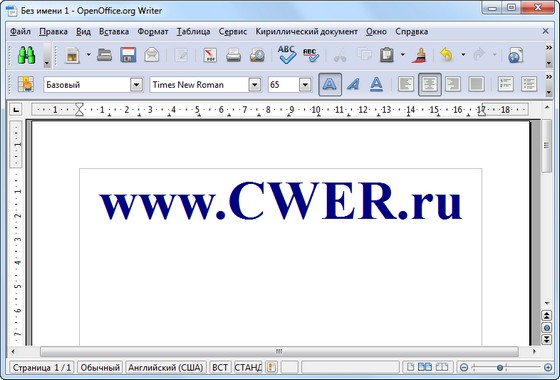Print the document with the printer icon
560x380 pixels.
[234, 55]
